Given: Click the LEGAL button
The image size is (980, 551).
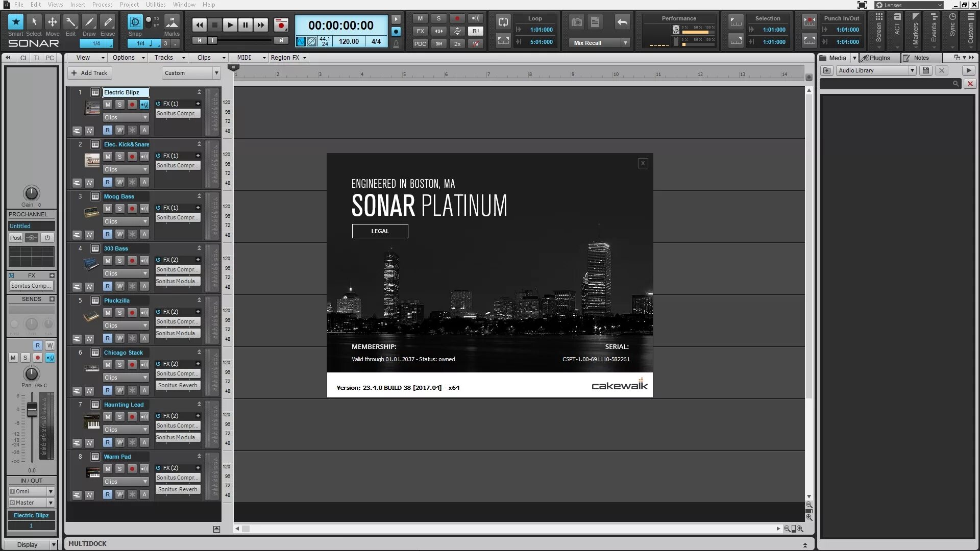Looking at the screenshot, I should 380,231.
